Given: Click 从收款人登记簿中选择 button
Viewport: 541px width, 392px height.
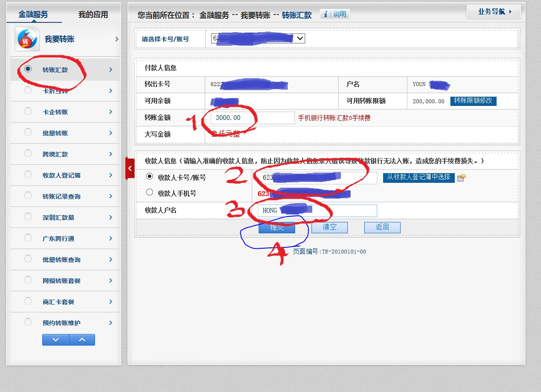Looking at the screenshot, I should coord(419,178).
